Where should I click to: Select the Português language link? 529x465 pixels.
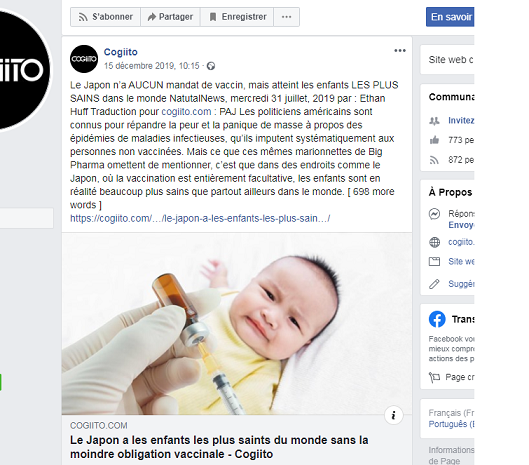pyautogui.click(x=451, y=424)
